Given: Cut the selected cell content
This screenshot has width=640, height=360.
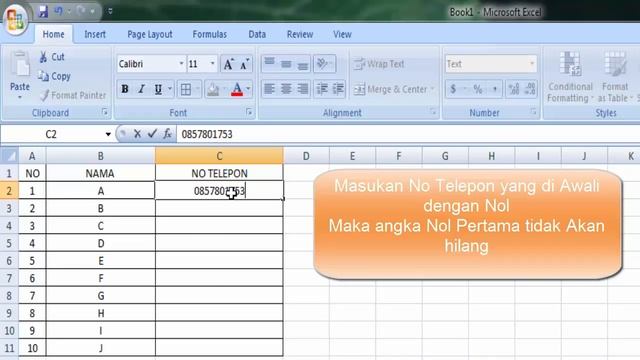Looking at the screenshot, I should (x=51, y=57).
